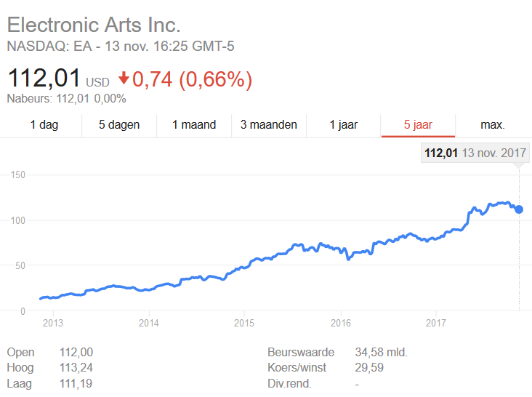Click the NASDAQ: EA ticker subtitle

[121, 47]
